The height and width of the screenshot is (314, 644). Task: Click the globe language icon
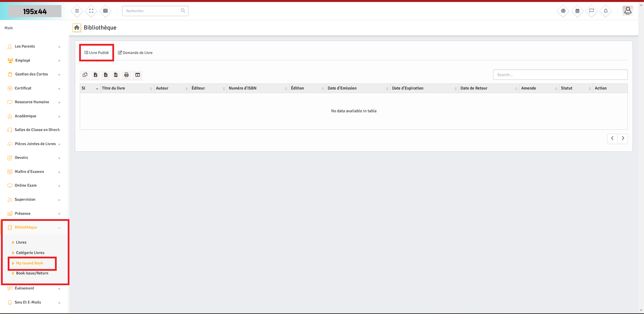(563, 11)
